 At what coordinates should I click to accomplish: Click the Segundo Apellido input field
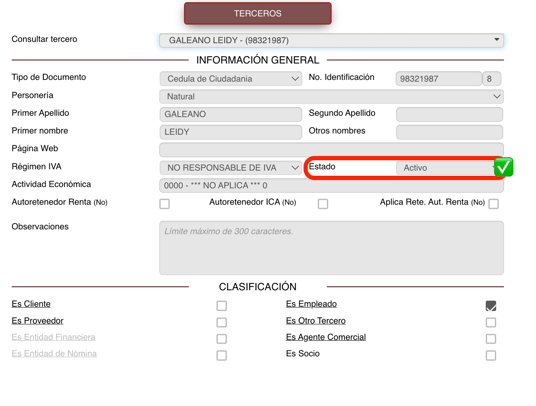pyautogui.click(x=449, y=114)
